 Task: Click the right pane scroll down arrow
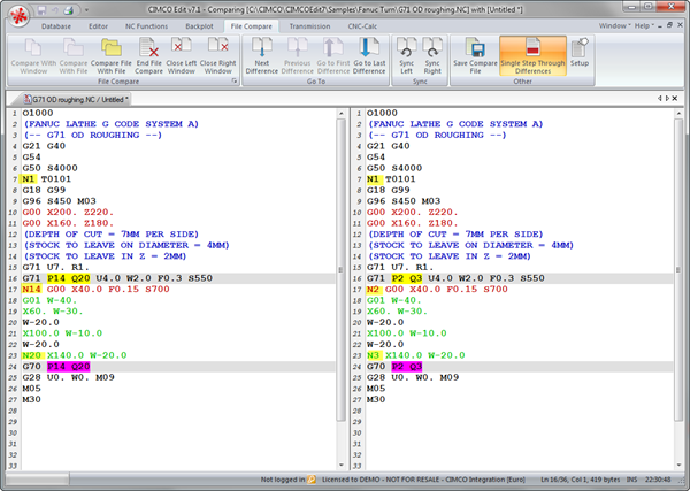(678, 465)
